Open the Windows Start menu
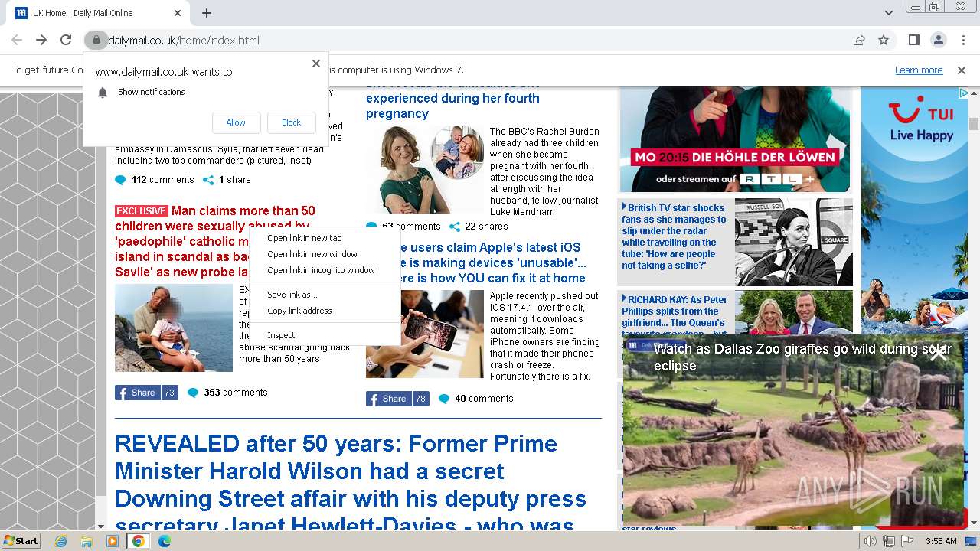The image size is (980, 551). 21,541
